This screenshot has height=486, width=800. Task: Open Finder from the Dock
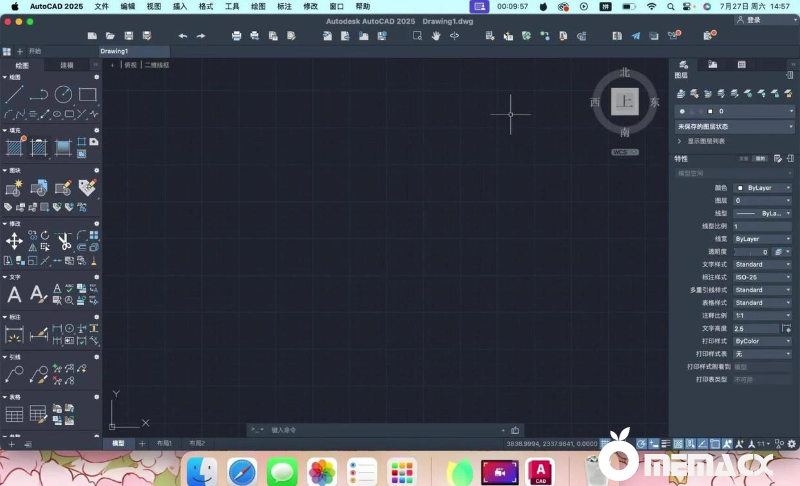(x=203, y=470)
